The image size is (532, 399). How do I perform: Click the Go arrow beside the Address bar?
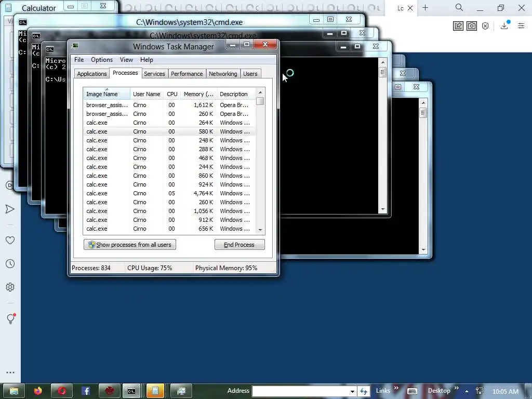(x=364, y=391)
